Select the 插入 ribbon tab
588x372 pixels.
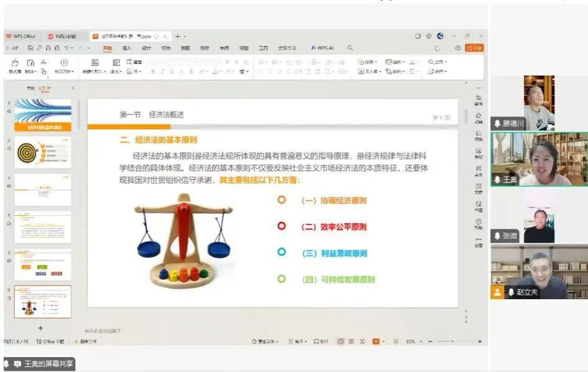127,48
